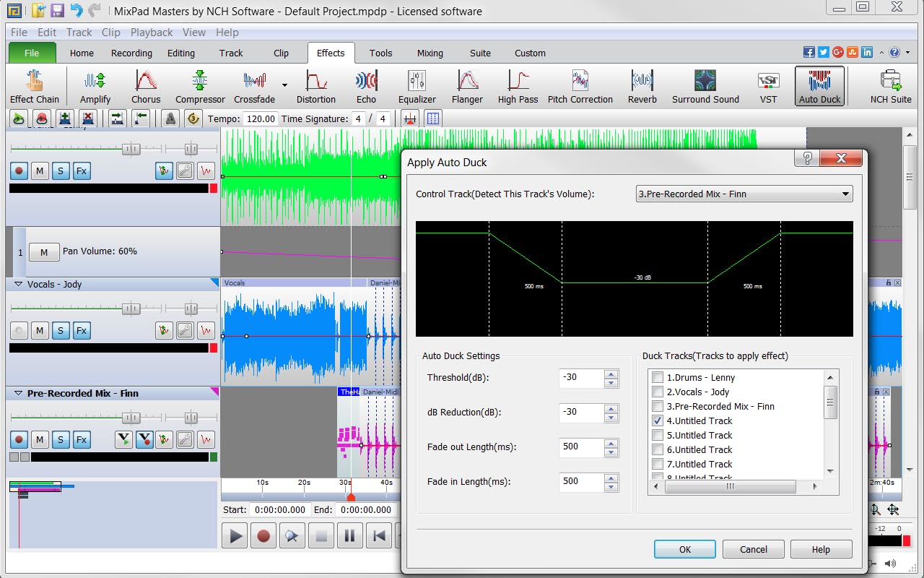Uncheck 4.Untitled Track in Duck Tracks list
The image size is (924, 578).
coord(658,420)
